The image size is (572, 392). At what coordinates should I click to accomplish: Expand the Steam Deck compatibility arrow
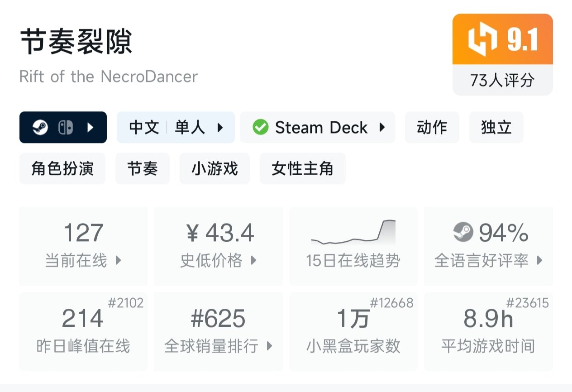click(382, 127)
